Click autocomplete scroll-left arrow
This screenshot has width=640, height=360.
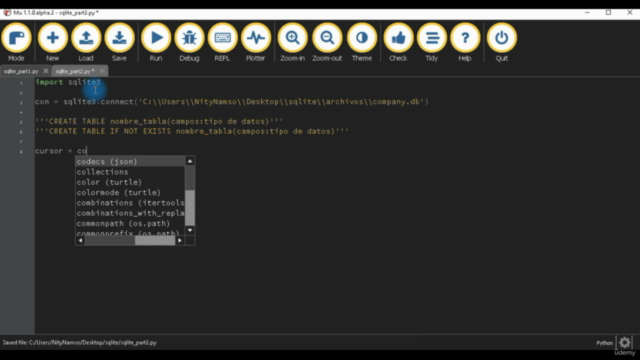[x=80, y=240]
